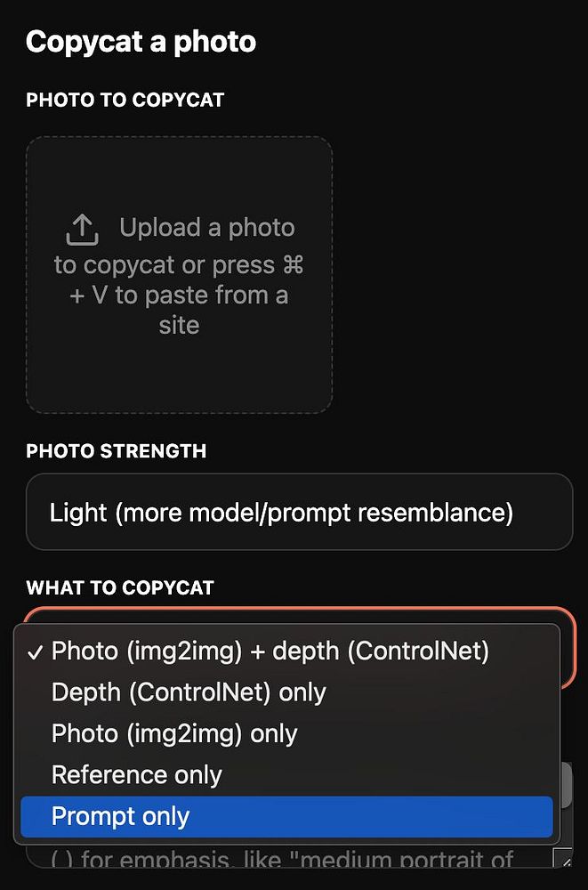Click the prompt textarea below the menu
The image size is (588, 890).
295,857
